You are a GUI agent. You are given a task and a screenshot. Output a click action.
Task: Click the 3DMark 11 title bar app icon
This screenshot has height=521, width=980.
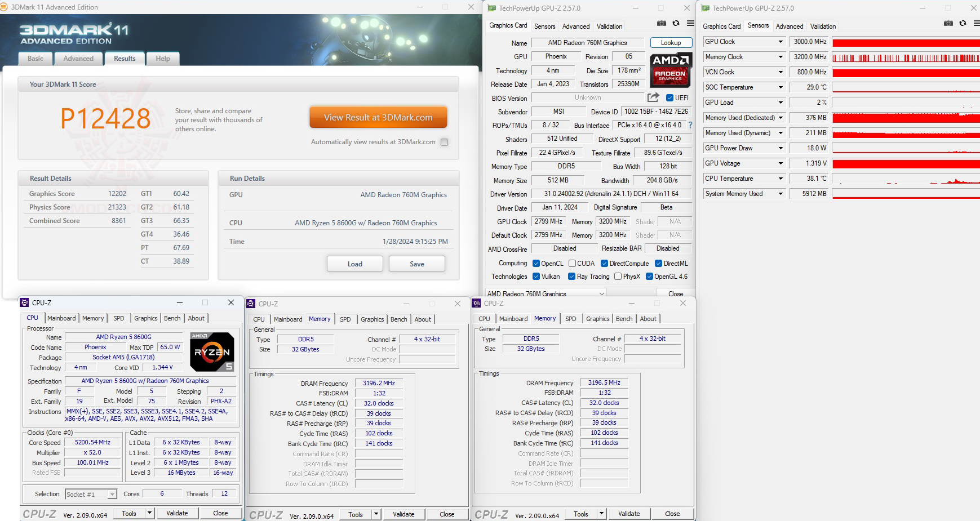click(5, 7)
